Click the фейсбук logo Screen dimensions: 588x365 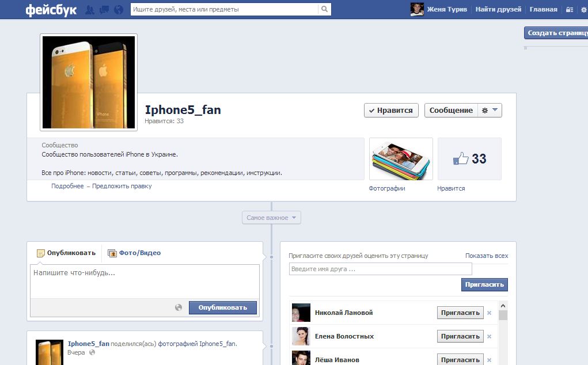pos(51,10)
